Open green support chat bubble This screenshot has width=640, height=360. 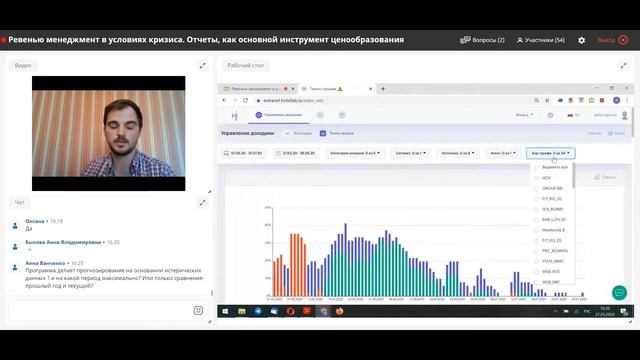619,293
